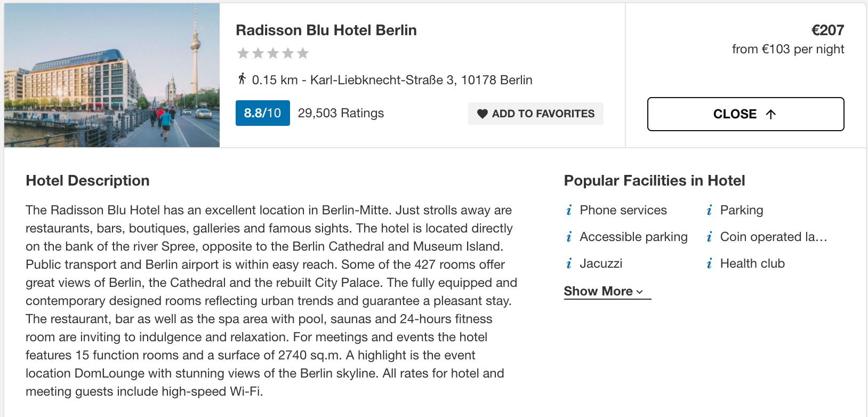Click the walking distance pedestrian icon
The height and width of the screenshot is (417, 868).
(242, 79)
